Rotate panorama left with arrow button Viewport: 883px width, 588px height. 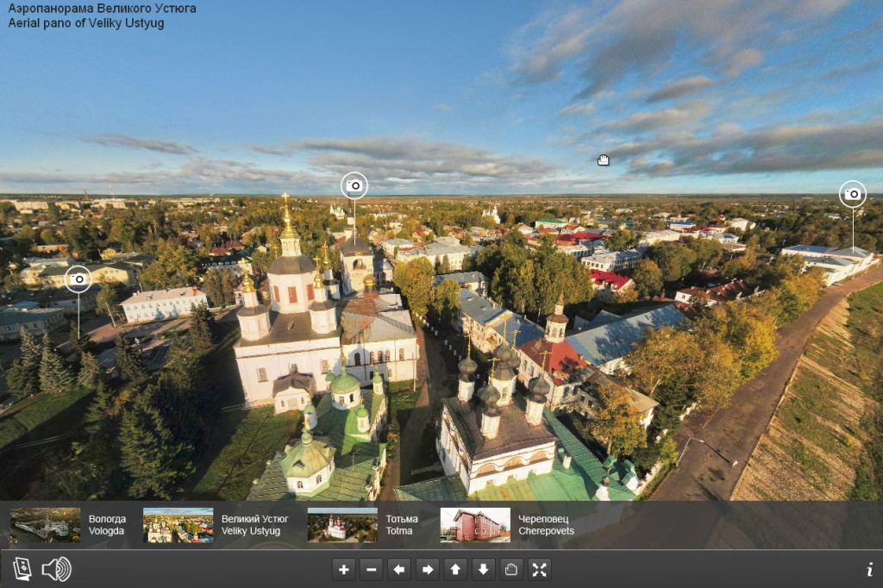coord(398,569)
